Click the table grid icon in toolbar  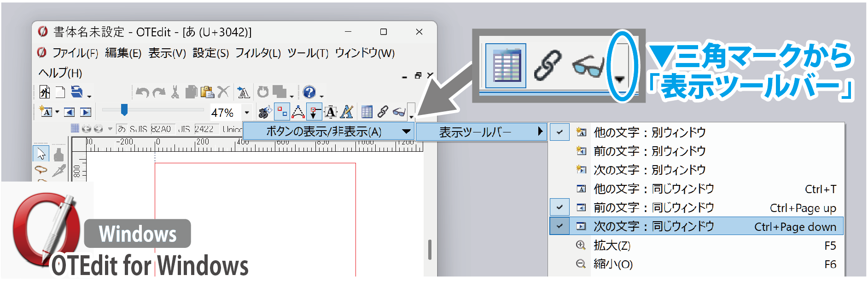point(367,112)
